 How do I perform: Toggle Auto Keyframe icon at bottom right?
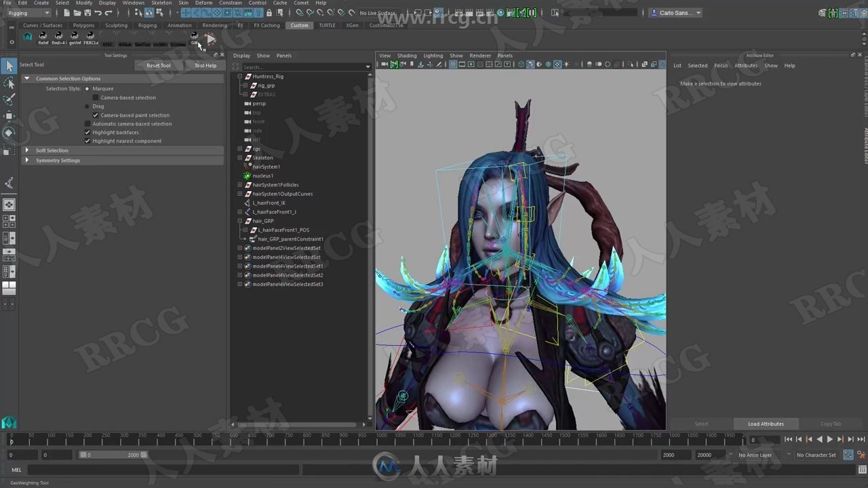tap(848, 455)
